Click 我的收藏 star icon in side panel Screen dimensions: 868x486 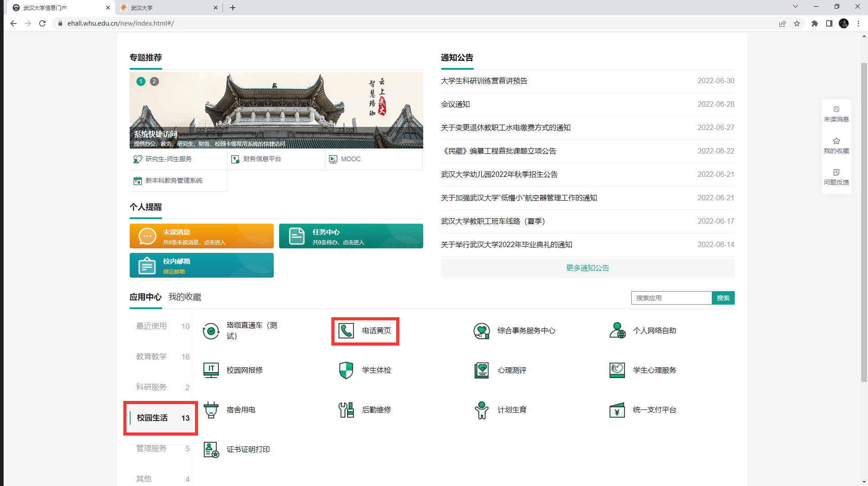click(x=836, y=141)
